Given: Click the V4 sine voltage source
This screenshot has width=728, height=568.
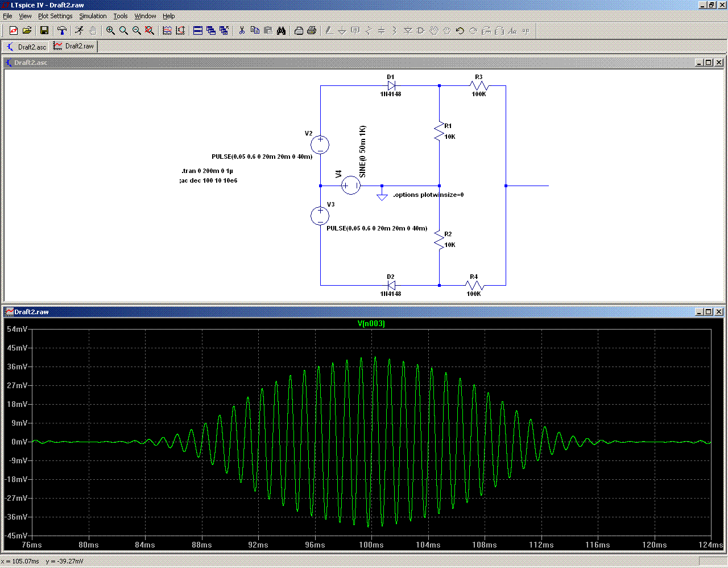Looking at the screenshot, I should pos(351,186).
